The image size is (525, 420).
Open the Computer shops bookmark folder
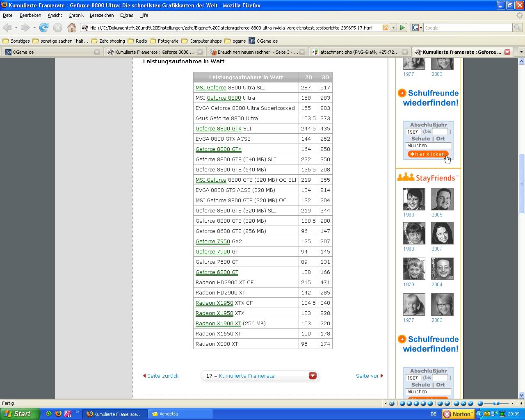[201, 41]
